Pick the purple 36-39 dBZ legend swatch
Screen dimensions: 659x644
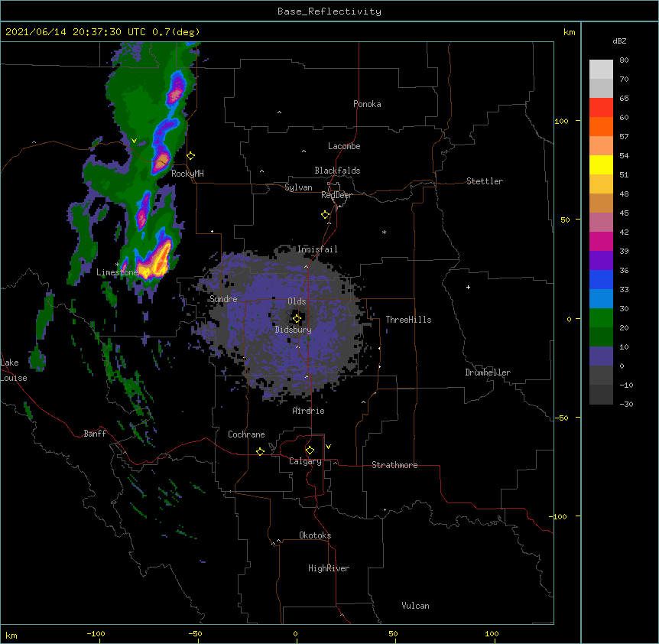coord(601,261)
